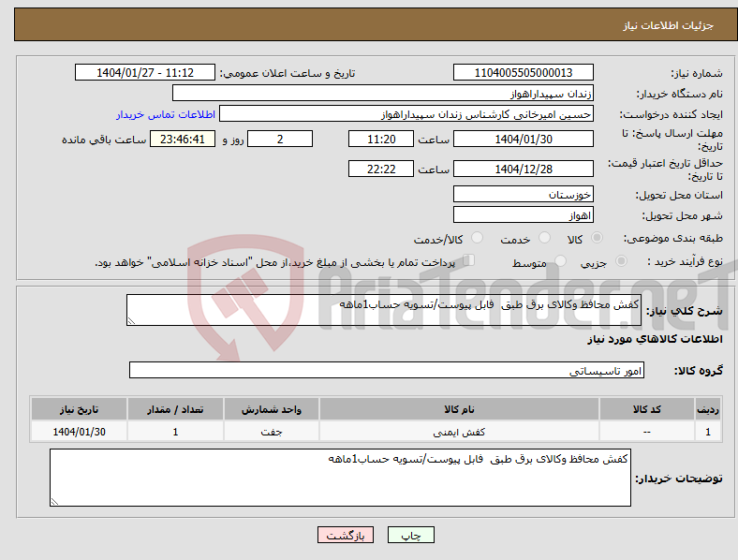Click the توضیحات خریدار textarea

point(340,478)
